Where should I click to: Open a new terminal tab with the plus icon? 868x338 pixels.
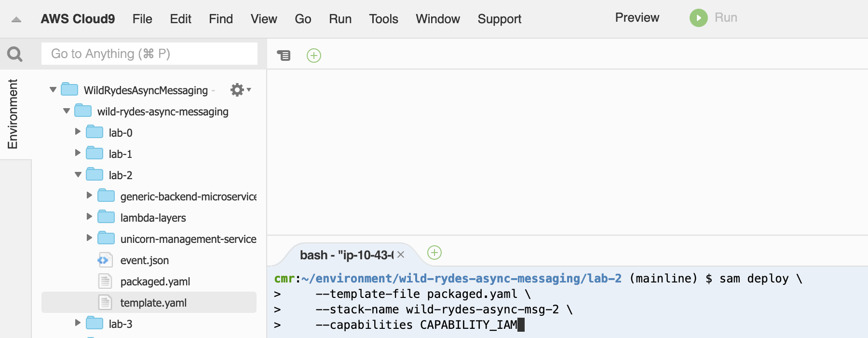pyautogui.click(x=434, y=253)
